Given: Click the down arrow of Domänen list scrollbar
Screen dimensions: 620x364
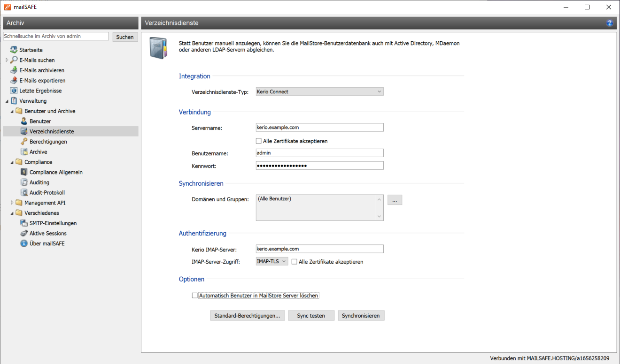Looking at the screenshot, I should [380, 216].
